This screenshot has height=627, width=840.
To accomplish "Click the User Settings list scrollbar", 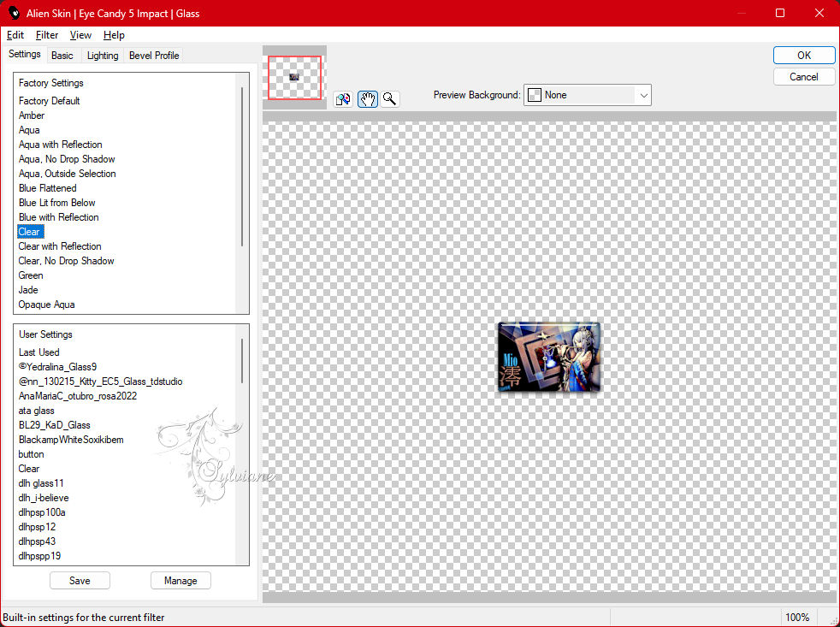I will coord(242,361).
